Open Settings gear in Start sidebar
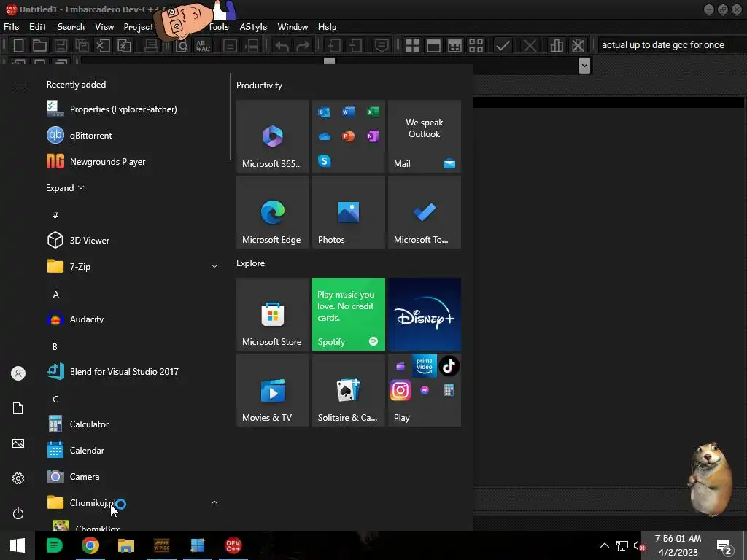Viewport: 747px width, 560px height. tap(18, 478)
